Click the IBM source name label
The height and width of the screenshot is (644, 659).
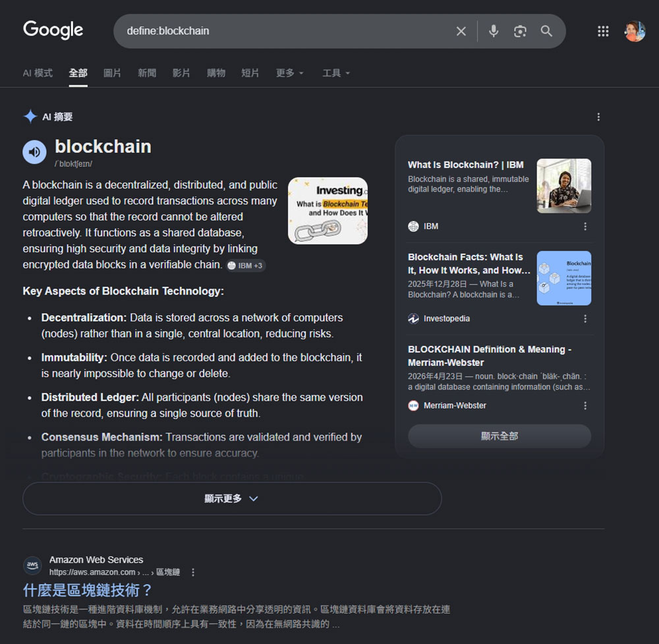click(x=431, y=227)
